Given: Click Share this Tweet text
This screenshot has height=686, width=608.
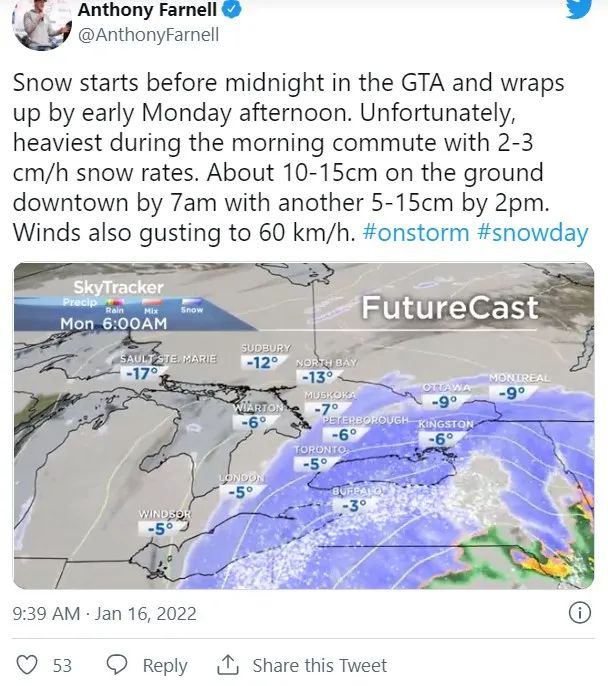Looking at the screenshot, I should point(320,665).
